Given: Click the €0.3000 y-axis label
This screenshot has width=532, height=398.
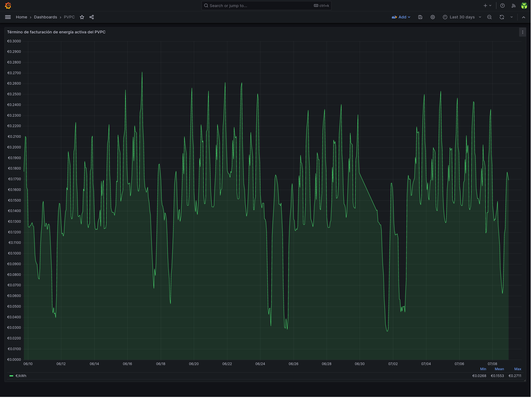Looking at the screenshot, I should (14, 41).
